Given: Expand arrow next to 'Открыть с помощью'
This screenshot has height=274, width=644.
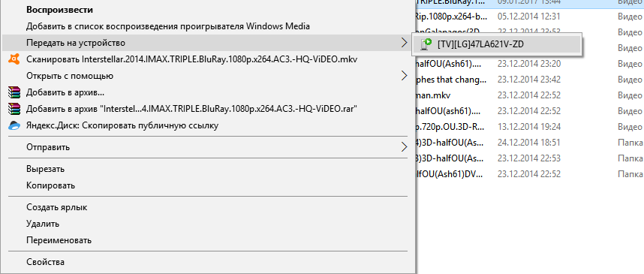Looking at the screenshot, I should pyautogui.click(x=404, y=76).
